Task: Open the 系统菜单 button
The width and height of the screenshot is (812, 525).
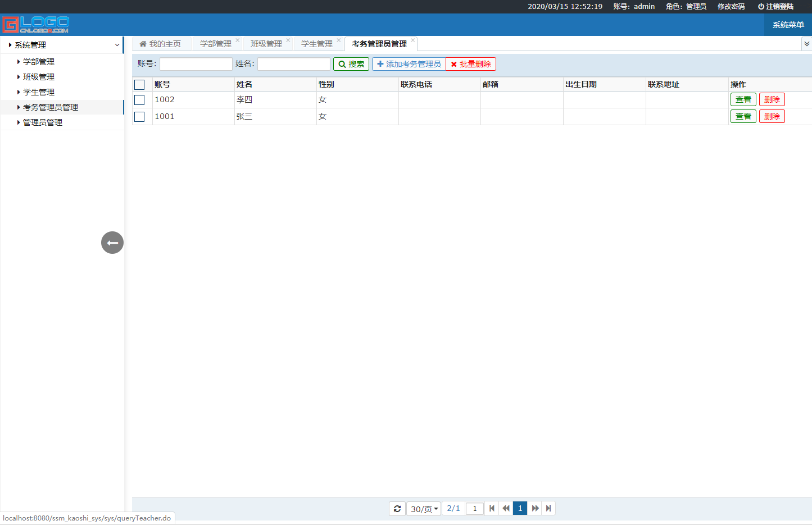Action: [788, 25]
